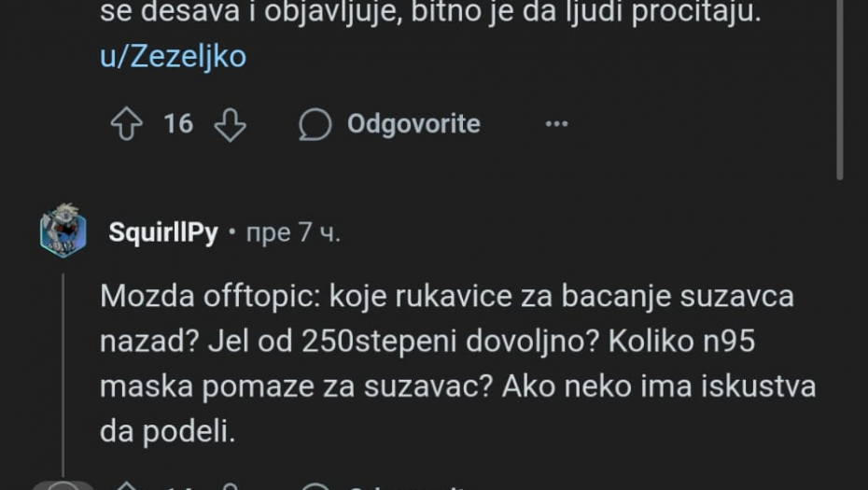The width and height of the screenshot is (868, 490).
Task: Click the top comment text above u/Zezeljko
Action: [x=429, y=15]
